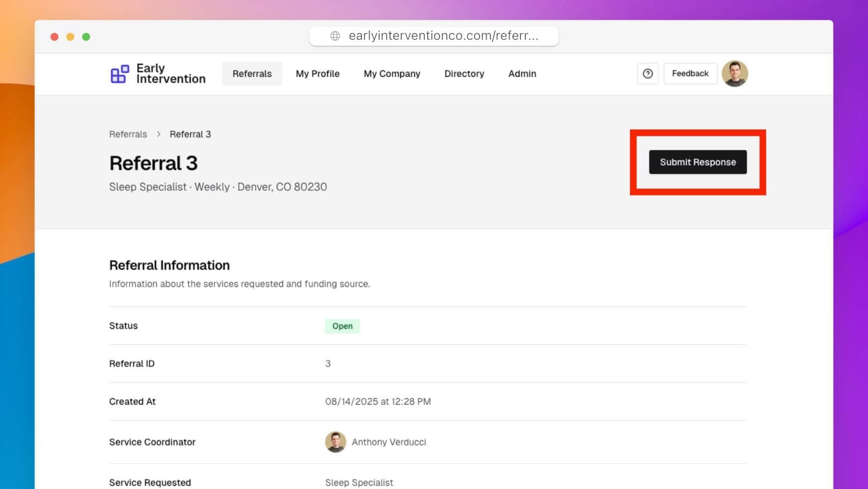Click the yellow minimize window button
868x489 pixels.
pos(70,37)
